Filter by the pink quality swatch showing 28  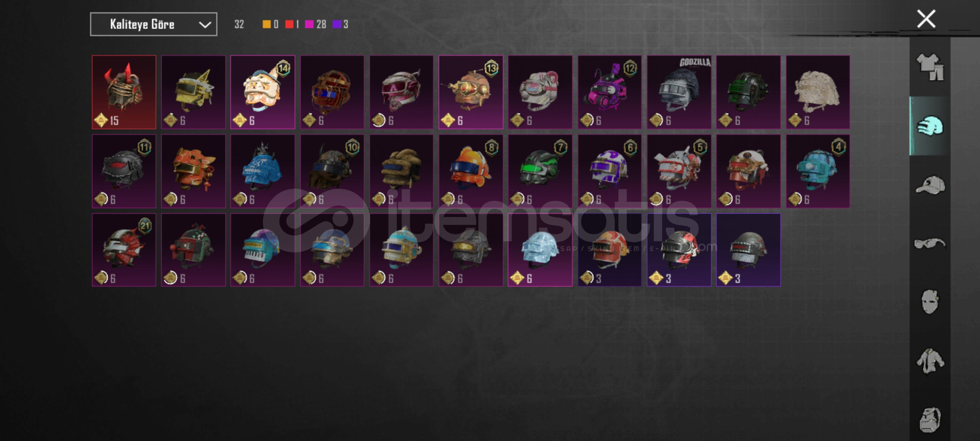point(309,24)
